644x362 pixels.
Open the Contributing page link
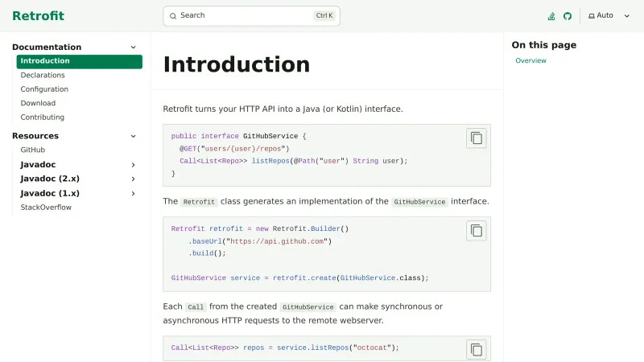[43, 117]
